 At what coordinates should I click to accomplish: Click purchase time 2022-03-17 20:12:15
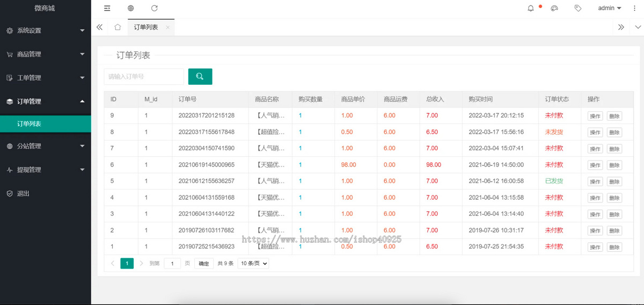(496, 115)
